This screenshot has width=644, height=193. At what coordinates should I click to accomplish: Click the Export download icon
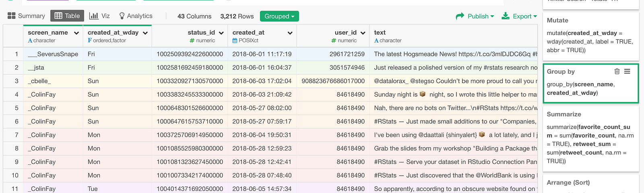tap(506, 16)
